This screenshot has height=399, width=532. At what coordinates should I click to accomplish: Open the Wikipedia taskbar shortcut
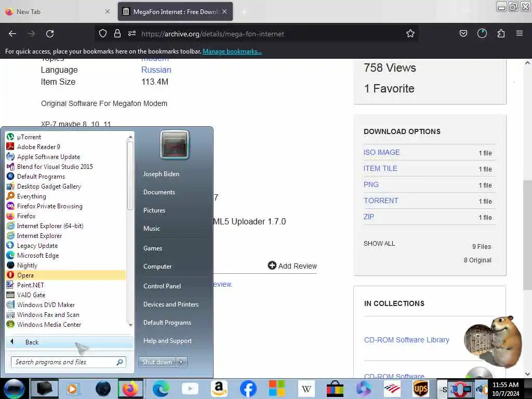[307, 389]
